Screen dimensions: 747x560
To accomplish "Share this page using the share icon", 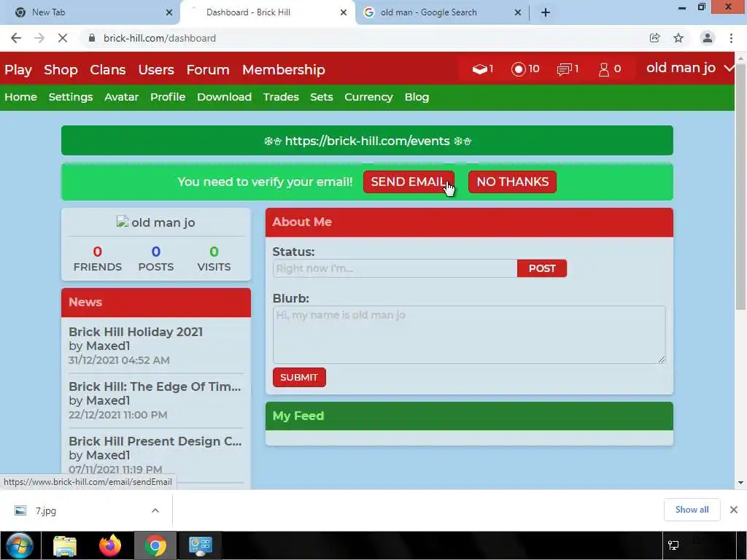I will point(654,38).
